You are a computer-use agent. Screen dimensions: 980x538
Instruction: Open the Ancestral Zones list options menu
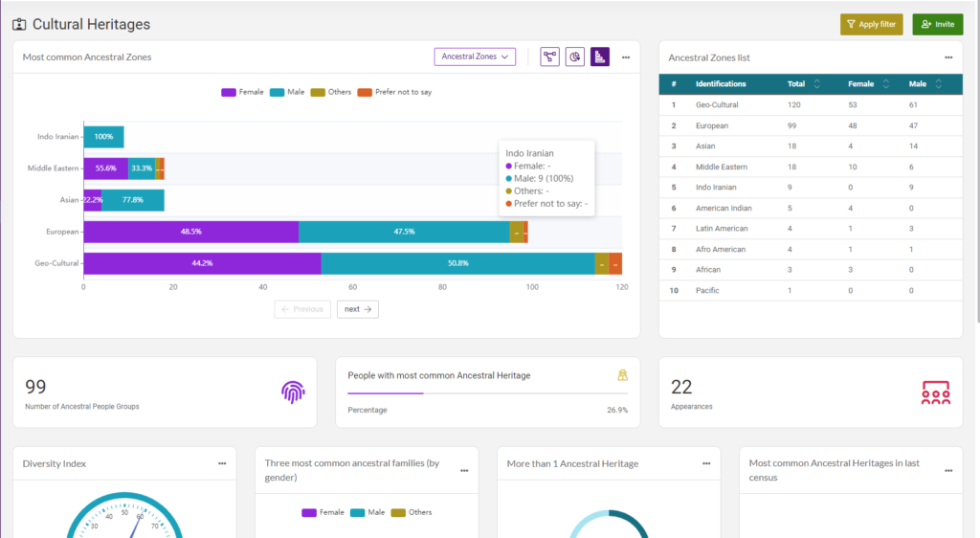pyautogui.click(x=948, y=57)
